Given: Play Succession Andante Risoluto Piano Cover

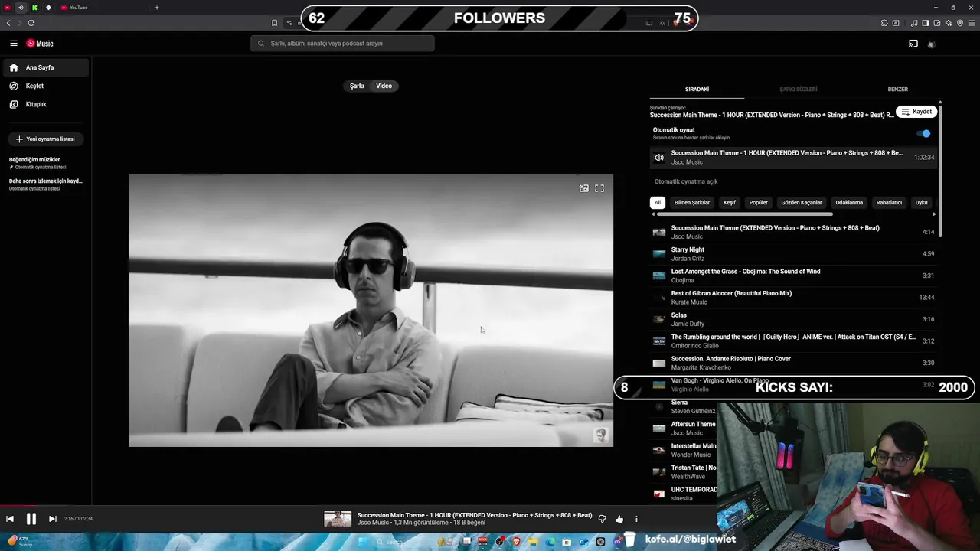Looking at the screenshot, I should (x=793, y=363).
